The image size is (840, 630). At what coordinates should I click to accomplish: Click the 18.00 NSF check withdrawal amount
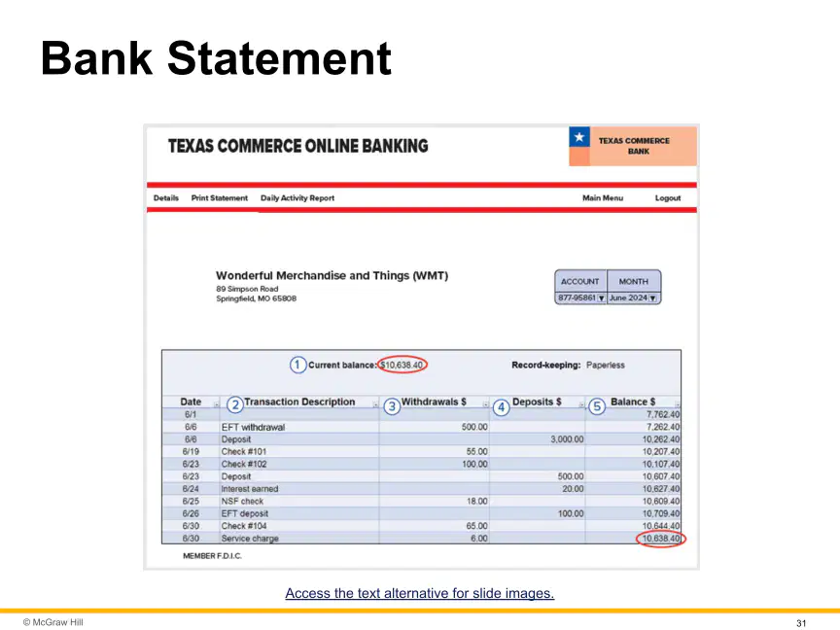[x=476, y=501]
